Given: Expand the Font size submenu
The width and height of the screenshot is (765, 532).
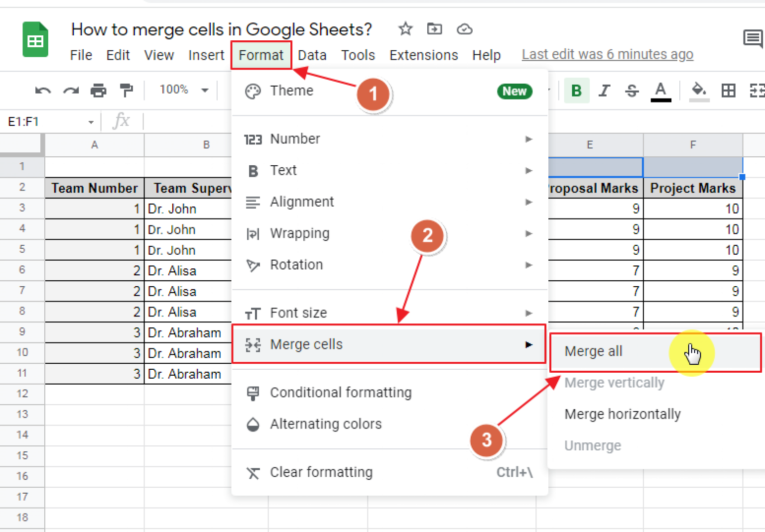Looking at the screenshot, I should coord(389,313).
